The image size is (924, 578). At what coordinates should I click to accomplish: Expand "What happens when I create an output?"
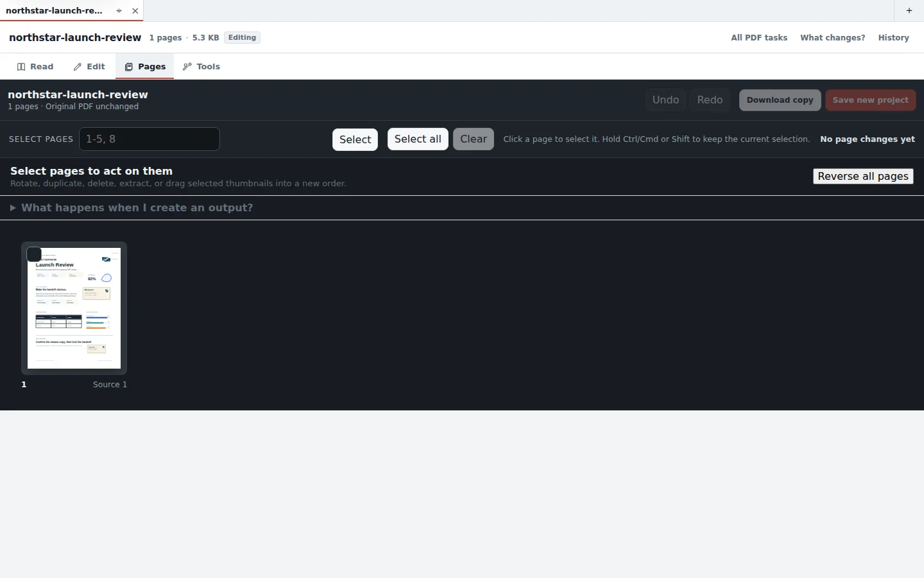[132, 208]
